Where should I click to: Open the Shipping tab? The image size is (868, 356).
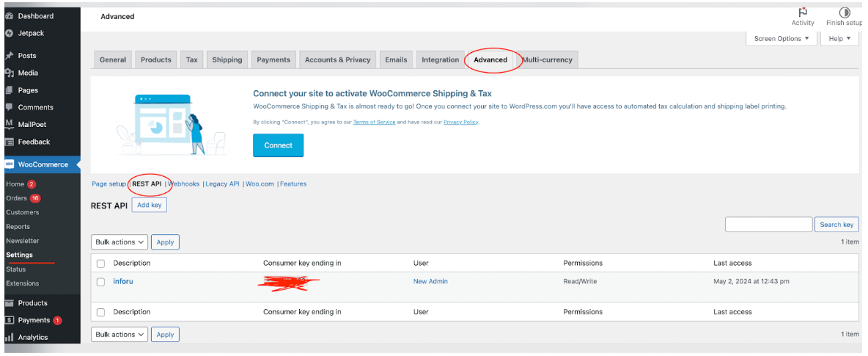click(227, 60)
